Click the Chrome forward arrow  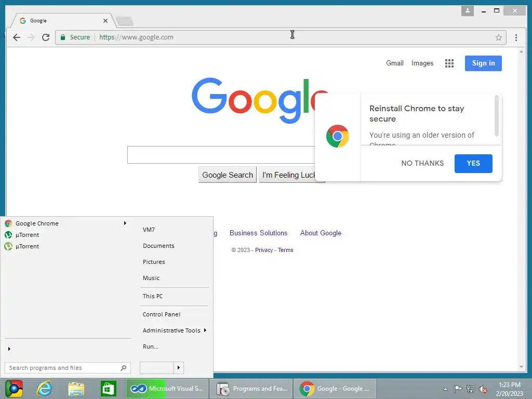pyautogui.click(x=31, y=37)
